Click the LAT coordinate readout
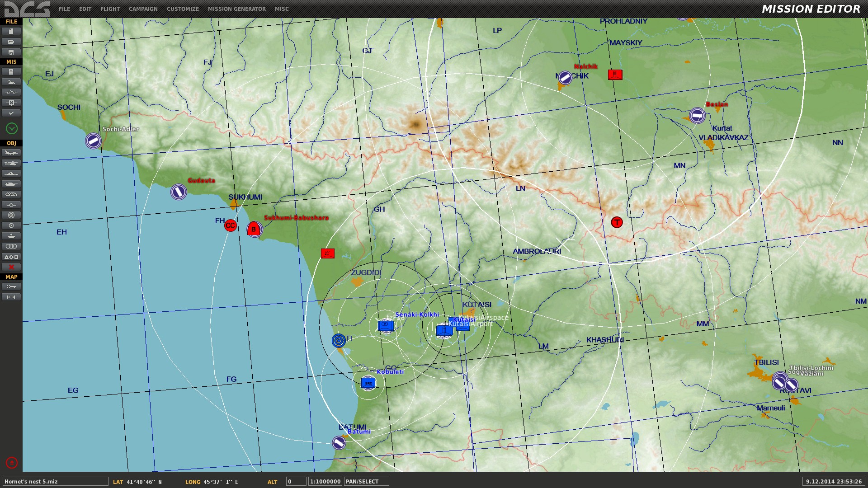Image resolution: width=868 pixels, height=488 pixels. click(137, 482)
